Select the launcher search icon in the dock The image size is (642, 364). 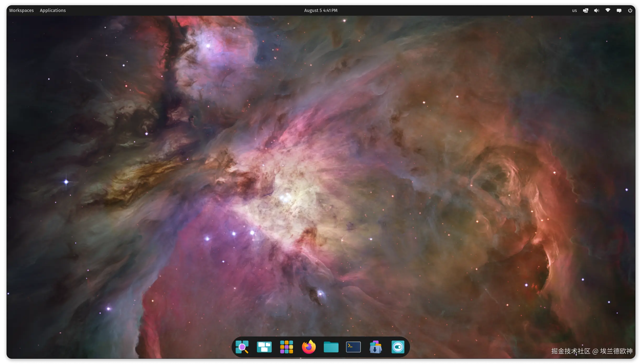click(242, 347)
